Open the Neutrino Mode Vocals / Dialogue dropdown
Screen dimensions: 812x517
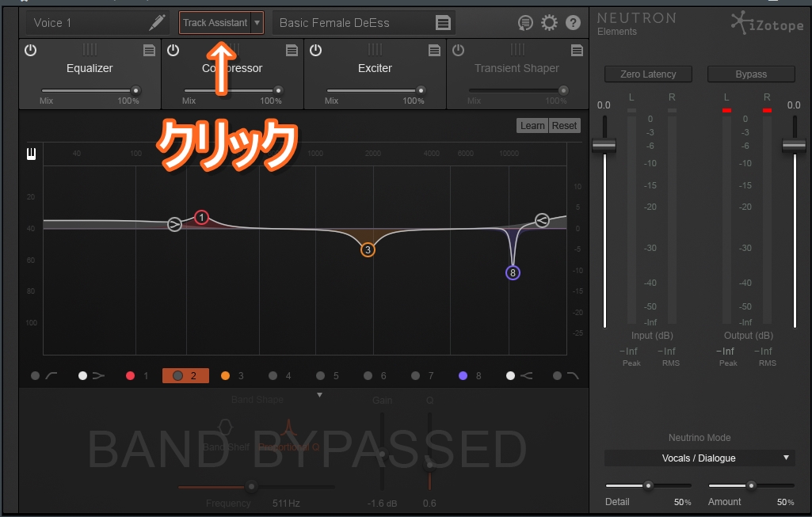(698, 458)
